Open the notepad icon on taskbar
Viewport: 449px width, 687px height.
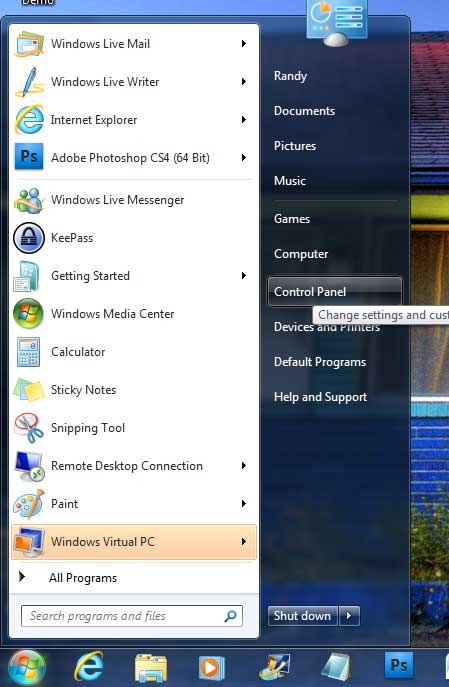(x=336, y=667)
